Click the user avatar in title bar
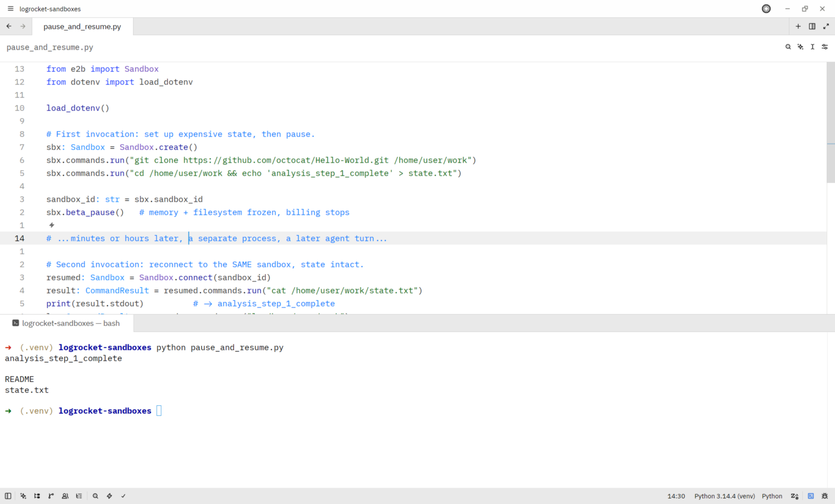 766,9
